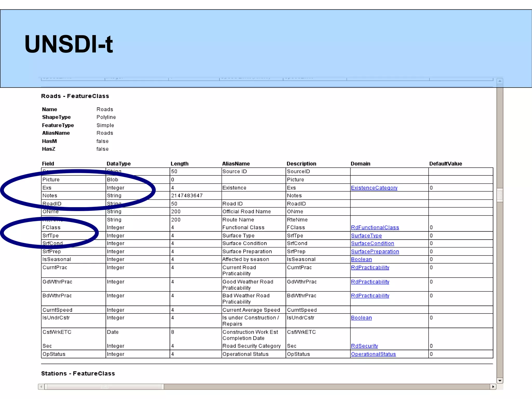Image resolution: width=532 pixels, height=399 pixels.
Task: Click the 'Stations - FeatureClass' heading
Action: 78,373
